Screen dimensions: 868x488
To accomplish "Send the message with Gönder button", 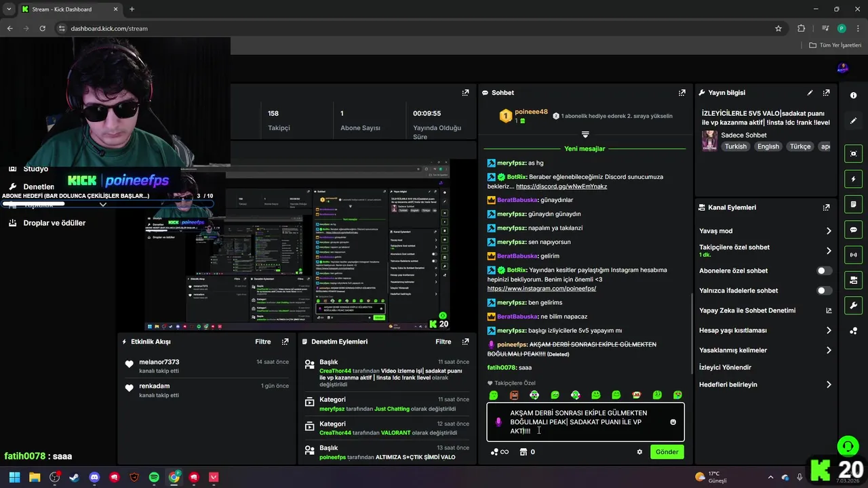I will [x=667, y=452].
